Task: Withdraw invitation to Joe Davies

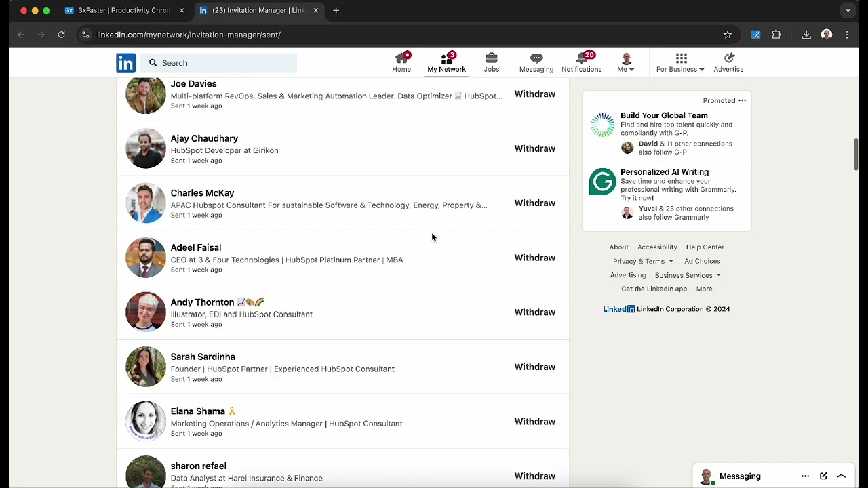Action: pyautogui.click(x=534, y=94)
